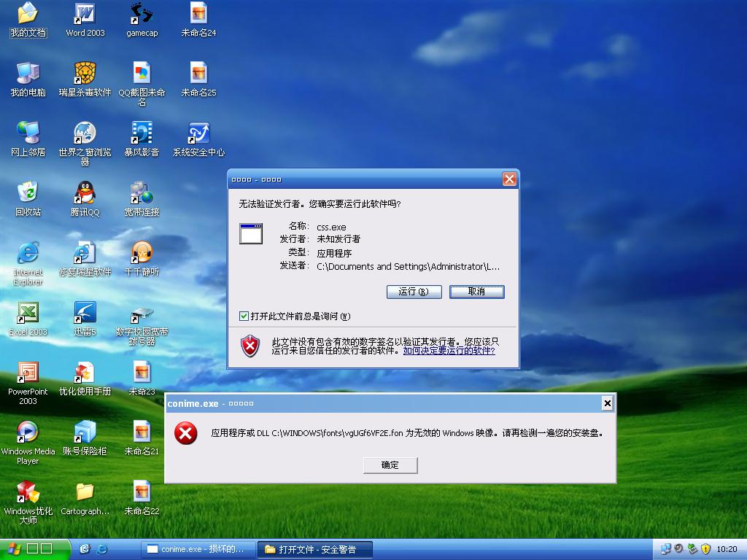Click the css.exe file name text
Viewport: 747px width, 560px height.
point(331,227)
